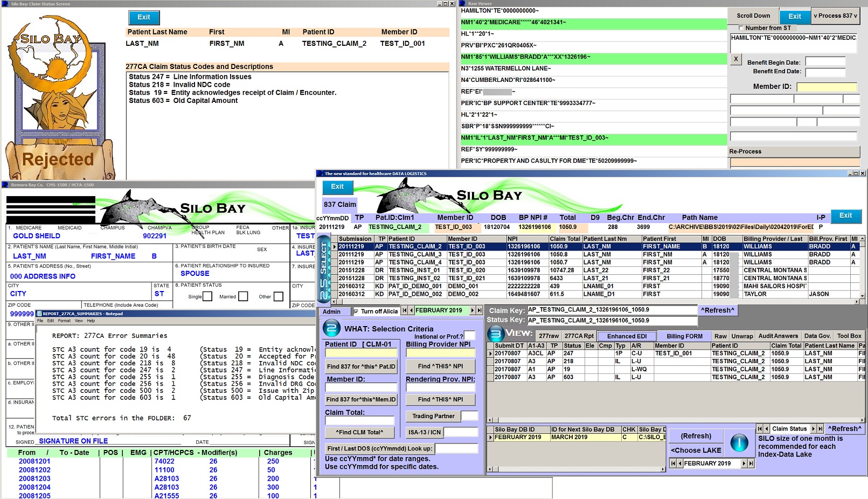The width and height of the screenshot is (868, 499).
Task: Click the top FEBRUARY 2019 month selector field
Action: [442, 311]
